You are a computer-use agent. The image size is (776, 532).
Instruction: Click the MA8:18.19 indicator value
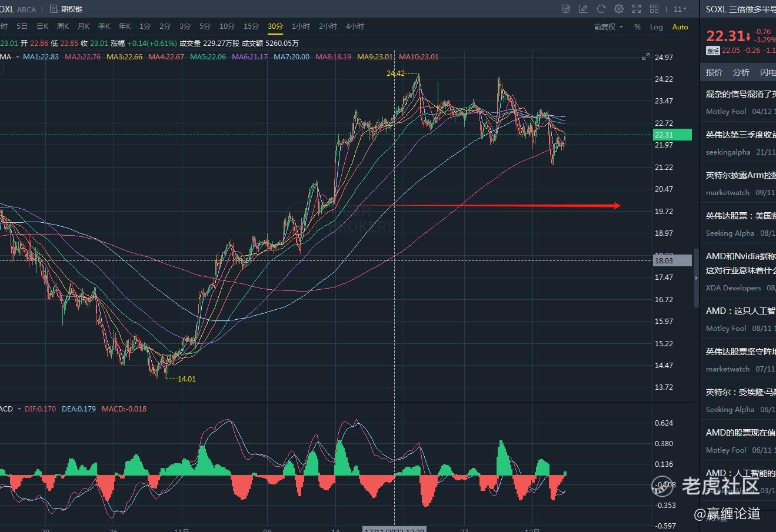(x=333, y=57)
